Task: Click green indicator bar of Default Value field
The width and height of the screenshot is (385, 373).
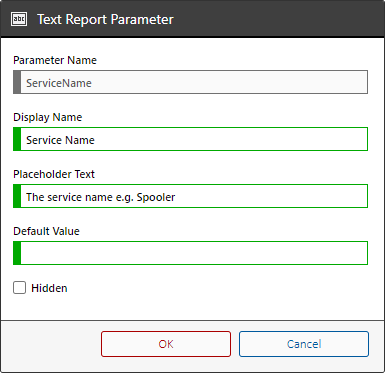Action: 17,253
